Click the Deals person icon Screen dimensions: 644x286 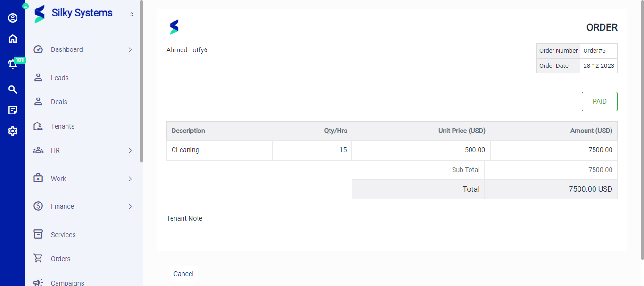38,101
